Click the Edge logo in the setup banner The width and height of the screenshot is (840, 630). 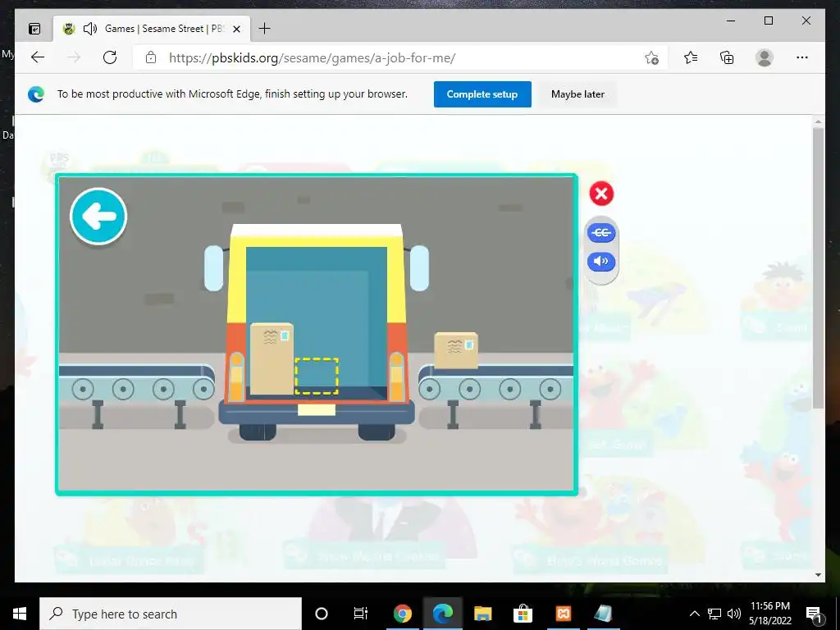click(x=36, y=94)
